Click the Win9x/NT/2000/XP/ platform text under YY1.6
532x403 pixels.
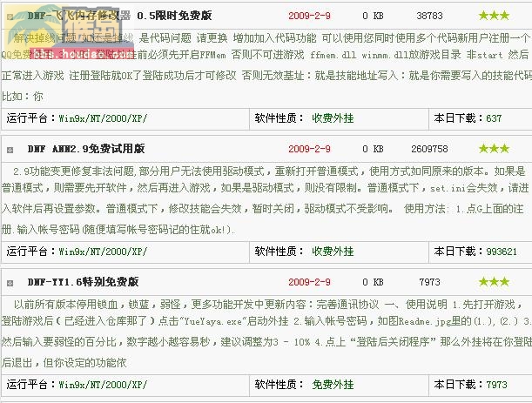click(103, 385)
